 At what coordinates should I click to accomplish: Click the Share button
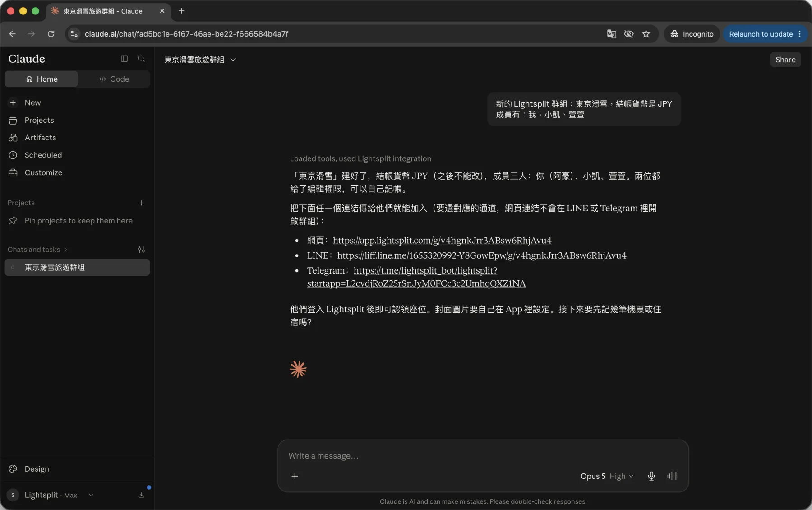tap(785, 60)
